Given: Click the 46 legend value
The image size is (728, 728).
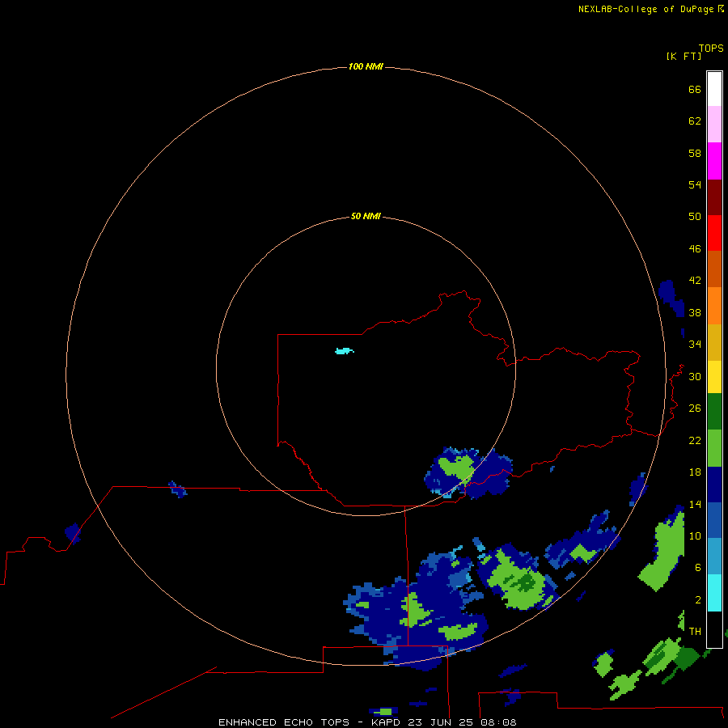Looking at the screenshot, I should [695, 248].
